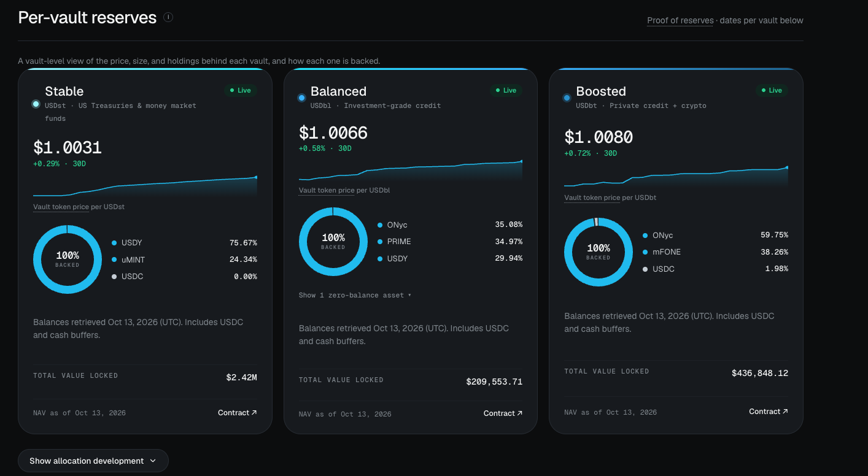
Task: Click the Boosted vault Live status badge
Action: 772,90
